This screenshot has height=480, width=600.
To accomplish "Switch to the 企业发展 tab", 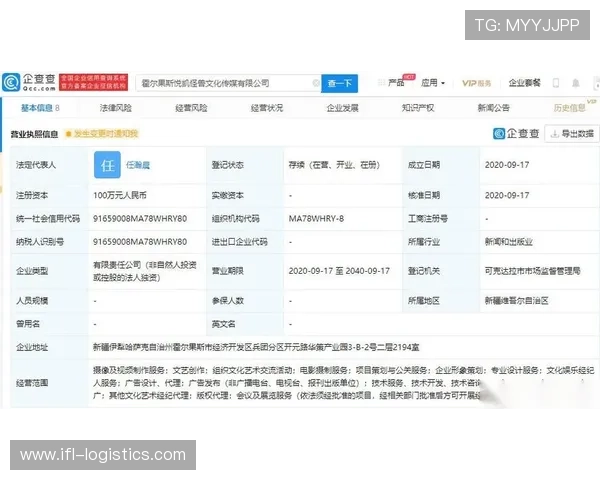I will click(x=342, y=108).
